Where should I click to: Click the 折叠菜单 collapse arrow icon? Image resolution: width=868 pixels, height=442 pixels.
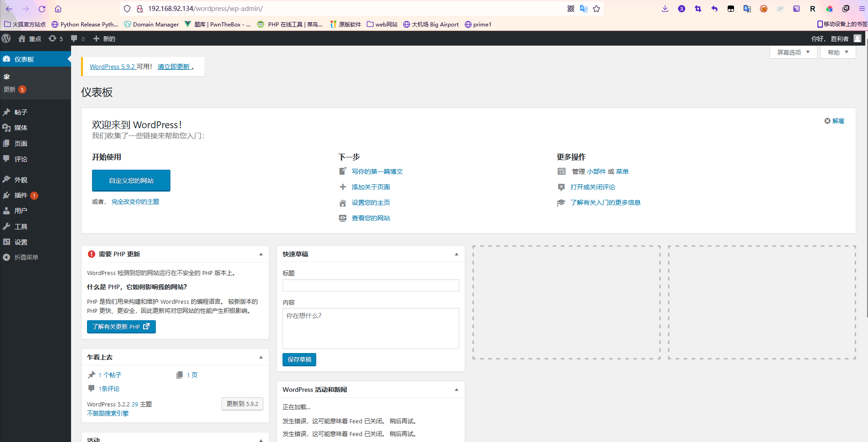point(6,257)
